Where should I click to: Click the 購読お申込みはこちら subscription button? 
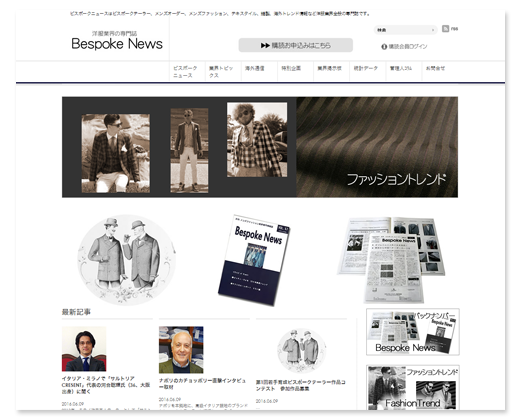[x=296, y=45]
